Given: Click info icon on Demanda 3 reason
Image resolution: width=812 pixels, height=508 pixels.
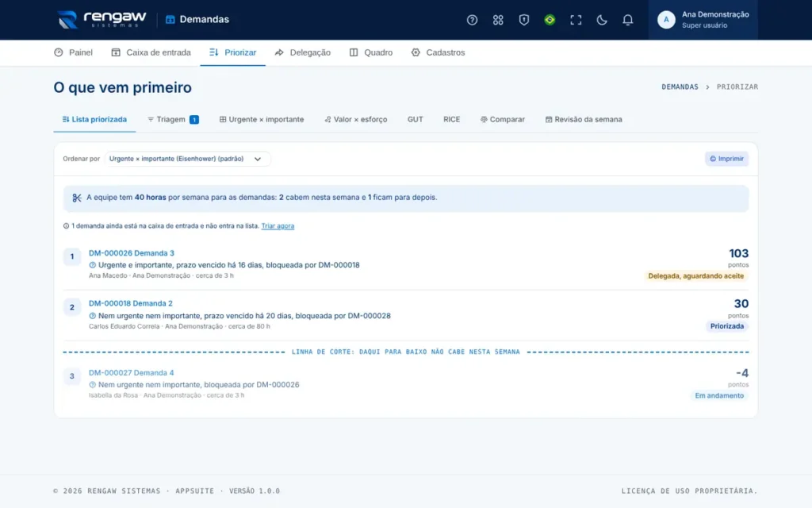Looking at the screenshot, I should tap(93, 265).
